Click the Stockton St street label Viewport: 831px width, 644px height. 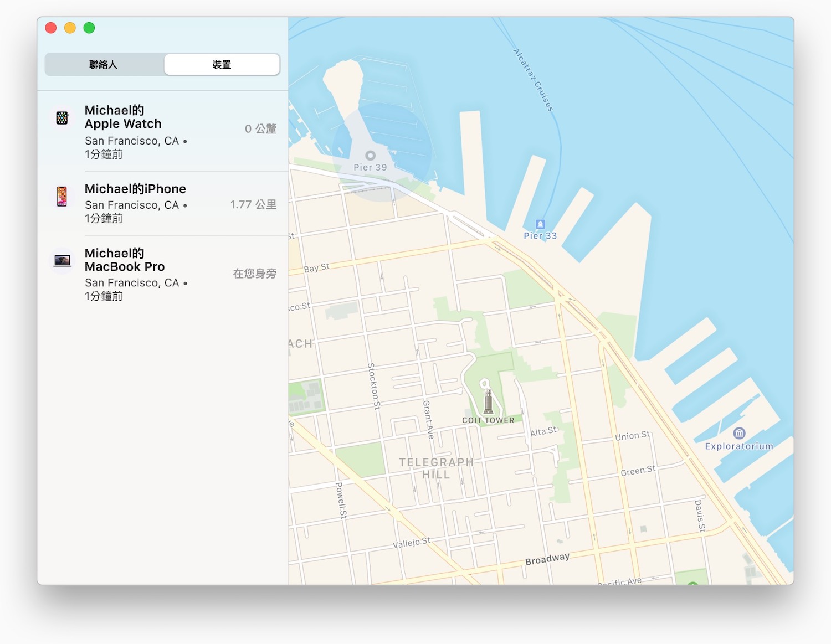pos(374,386)
